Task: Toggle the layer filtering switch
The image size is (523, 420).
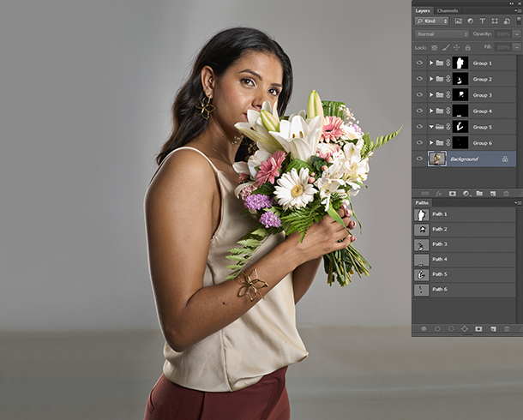Action: tap(519, 21)
